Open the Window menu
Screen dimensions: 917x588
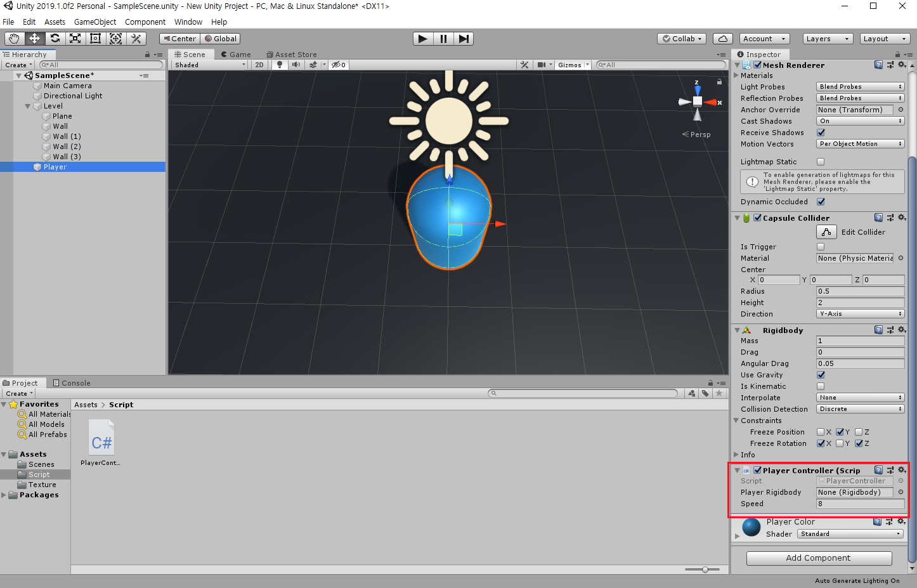click(x=188, y=22)
